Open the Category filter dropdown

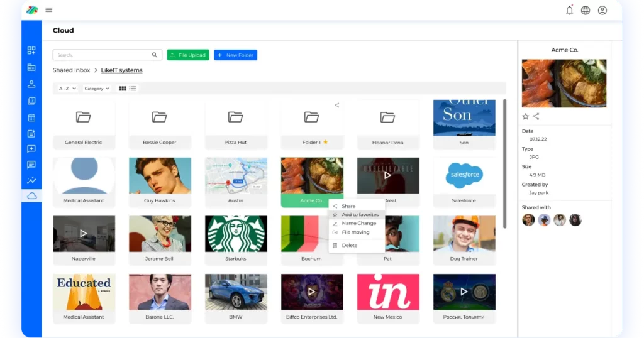(x=97, y=89)
